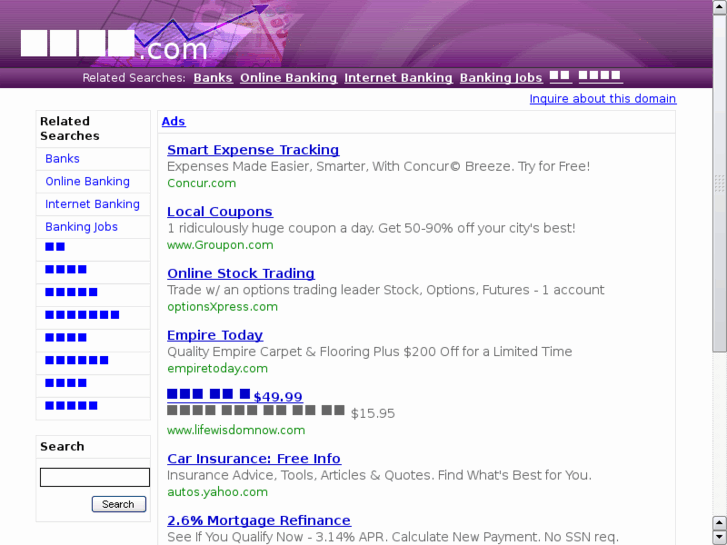Select Banking Jobs in sidebar list

click(x=81, y=227)
